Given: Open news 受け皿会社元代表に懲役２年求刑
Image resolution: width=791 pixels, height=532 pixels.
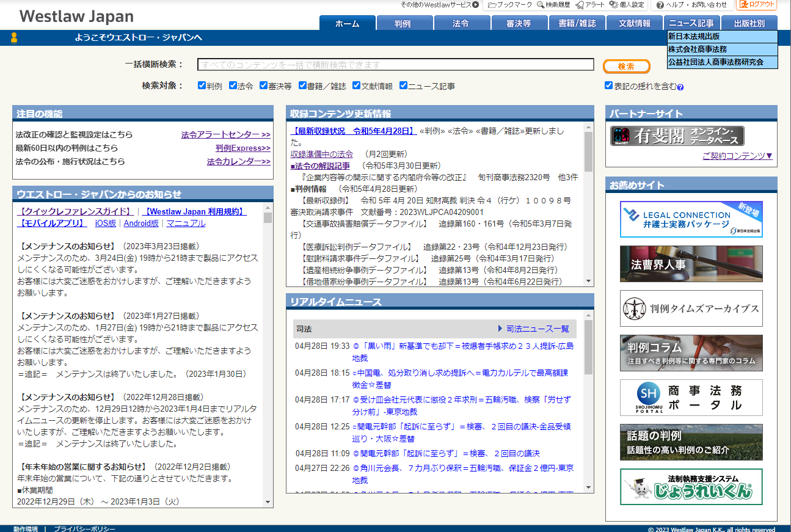Looking at the screenshot, I should click(461, 406).
